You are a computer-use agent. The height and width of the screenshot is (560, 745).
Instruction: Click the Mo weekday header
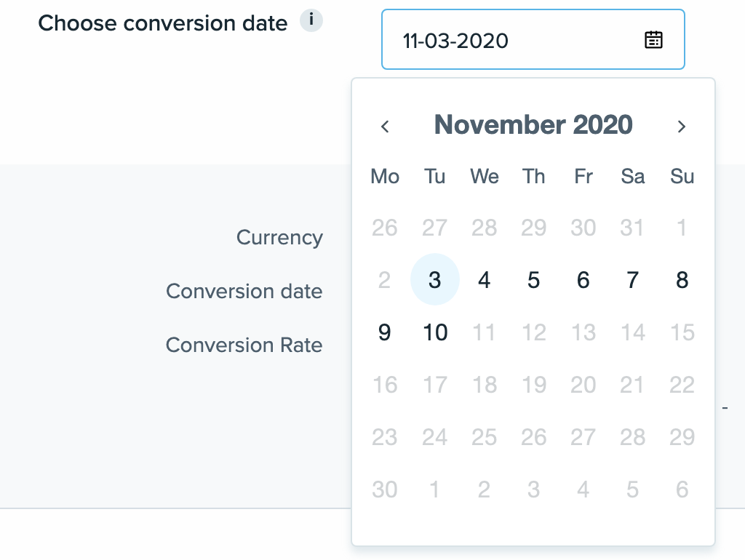(x=385, y=176)
